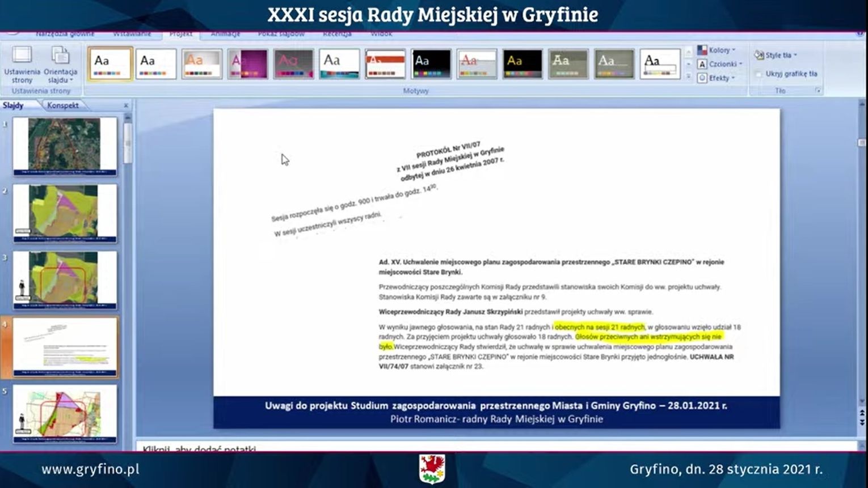Apply the first white Office theme

click(x=110, y=63)
